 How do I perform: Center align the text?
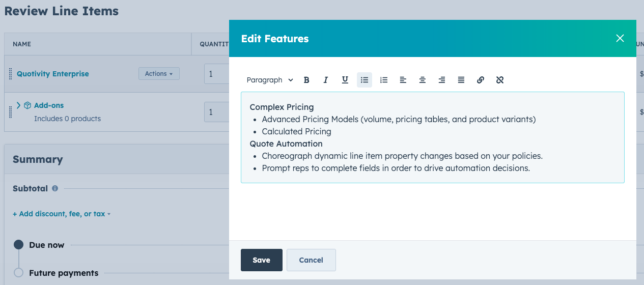[423, 80]
